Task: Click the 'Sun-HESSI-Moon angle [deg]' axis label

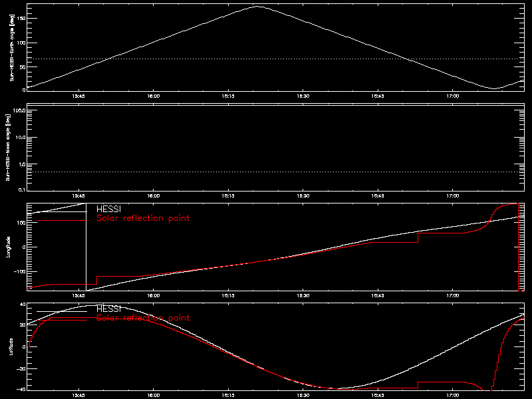Action: pyautogui.click(x=8, y=147)
